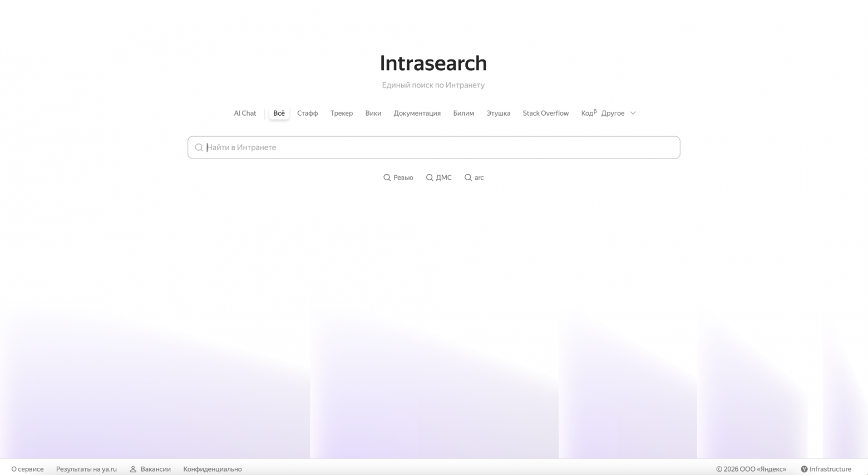Image resolution: width=868 pixels, height=475 pixels.
Task: Search the suggested query ДМС
Action: coord(438,177)
